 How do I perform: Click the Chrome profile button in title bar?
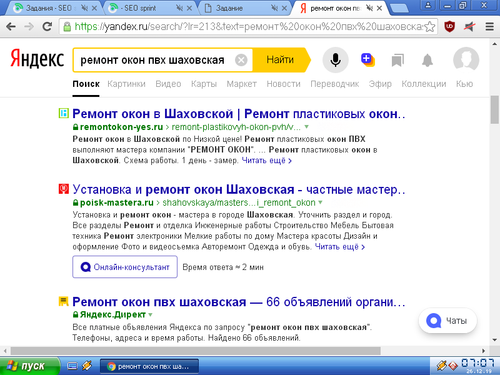coord(428,5)
